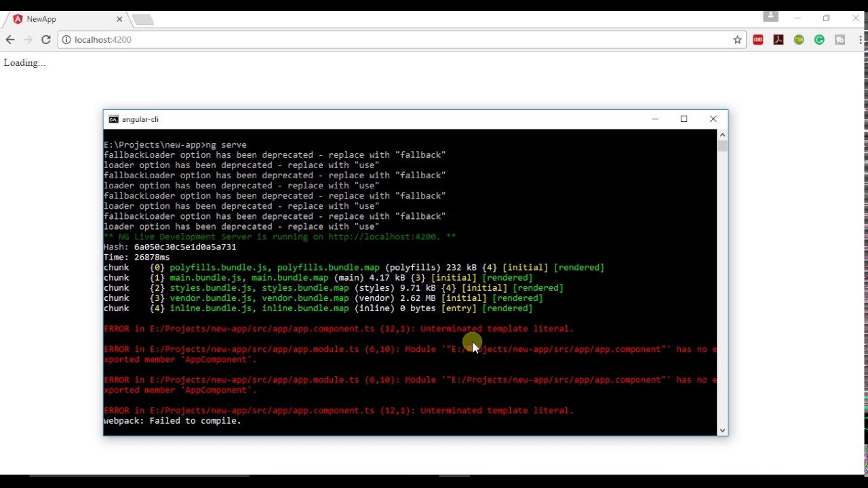Bookmark this page with the star icon
This screenshot has width=868, height=488.
[x=737, y=40]
